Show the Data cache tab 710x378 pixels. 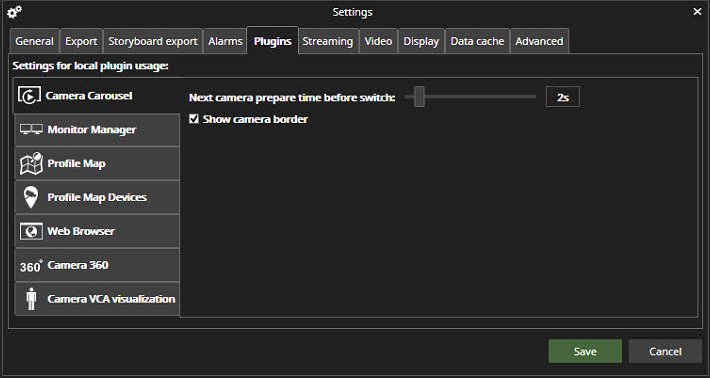(477, 41)
